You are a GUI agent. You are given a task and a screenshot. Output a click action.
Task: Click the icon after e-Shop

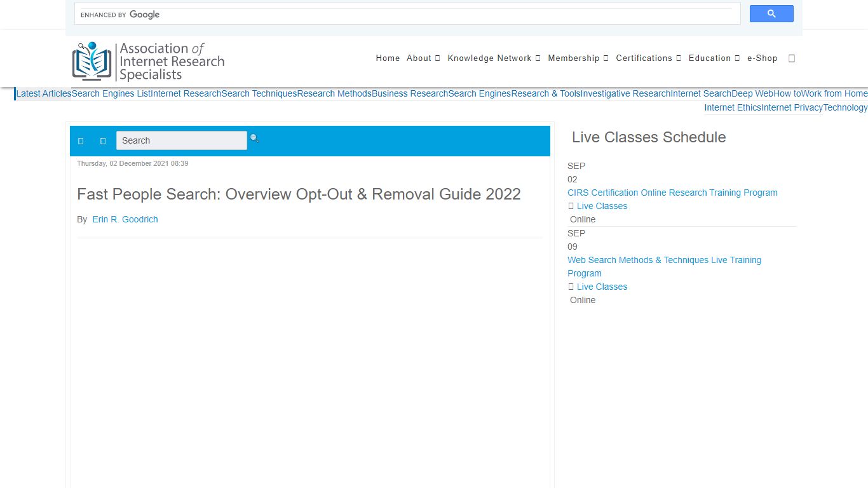click(x=792, y=58)
